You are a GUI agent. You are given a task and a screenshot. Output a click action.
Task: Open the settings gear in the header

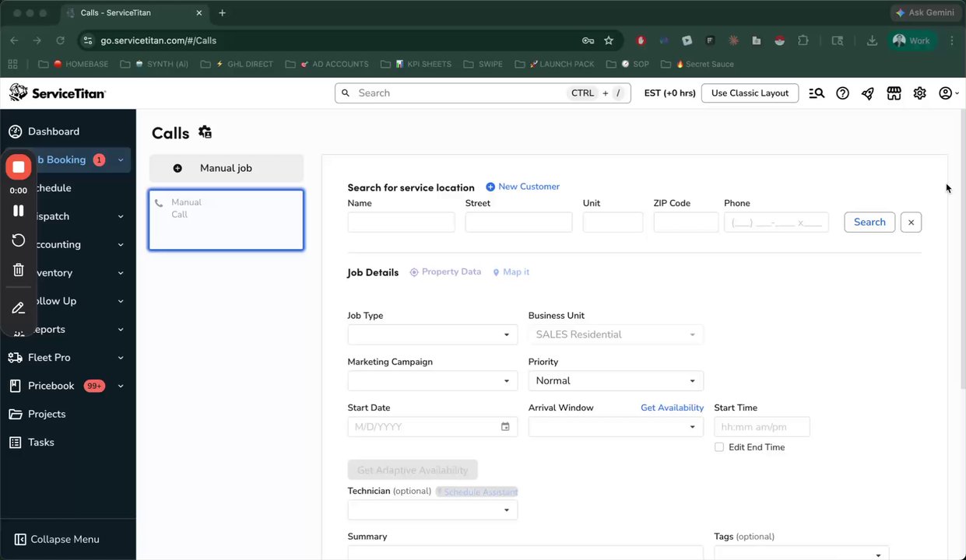[x=919, y=93]
